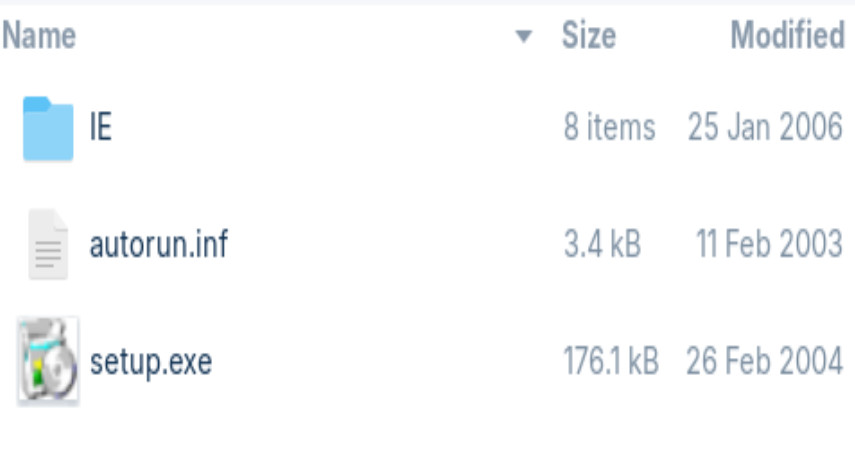Sort files by the Name column
The image size is (855, 475).
(x=40, y=37)
